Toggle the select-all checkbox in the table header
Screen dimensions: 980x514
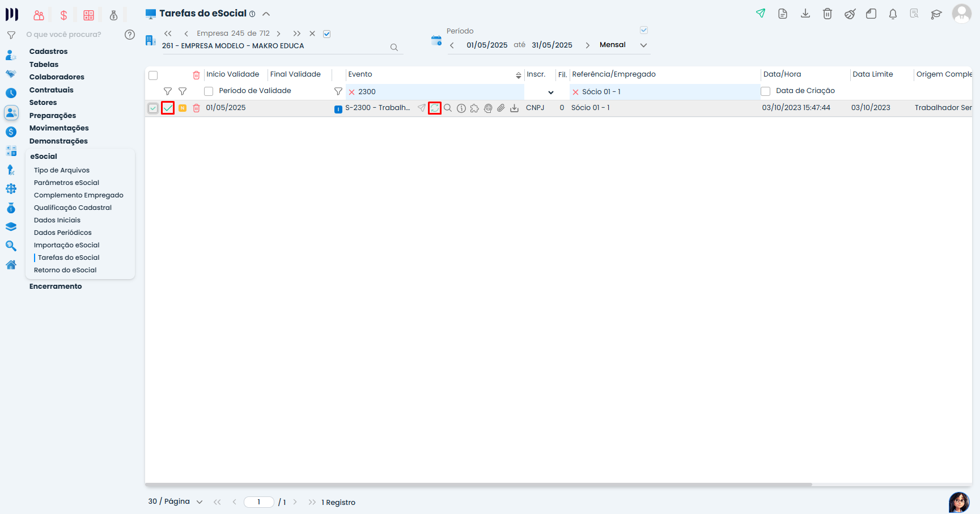[153, 75]
